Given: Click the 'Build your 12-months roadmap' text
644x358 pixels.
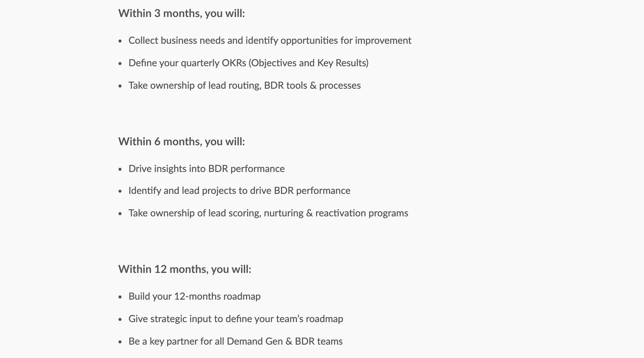Looking at the screenshot, I should [x=194, y=297].
